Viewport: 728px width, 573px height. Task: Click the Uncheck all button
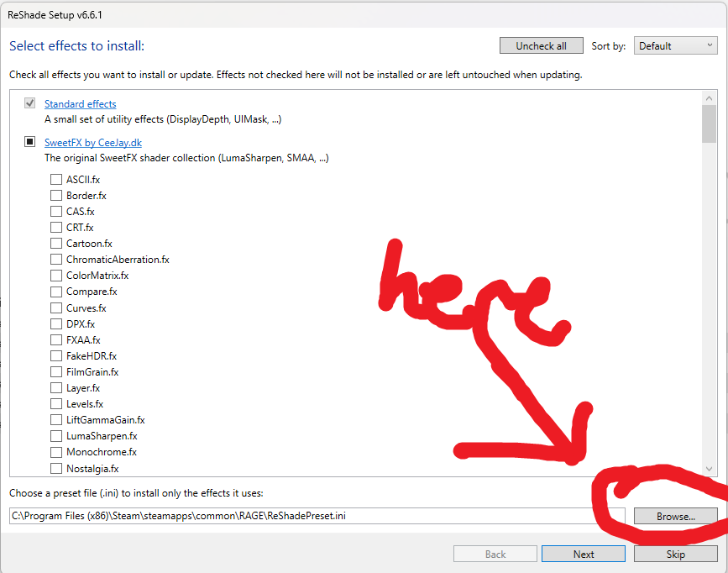(x=541, y=46)
